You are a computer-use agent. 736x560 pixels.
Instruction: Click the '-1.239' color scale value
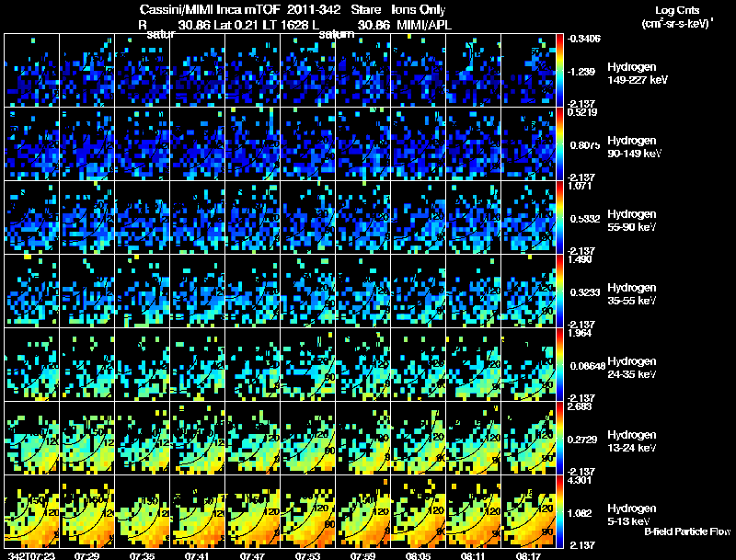pyautogui.click(x=581, y=72)
